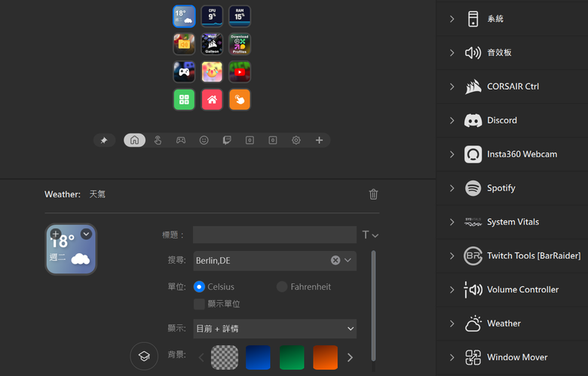
Task: Click the pin pages button
Action: [x=104, y=140]
